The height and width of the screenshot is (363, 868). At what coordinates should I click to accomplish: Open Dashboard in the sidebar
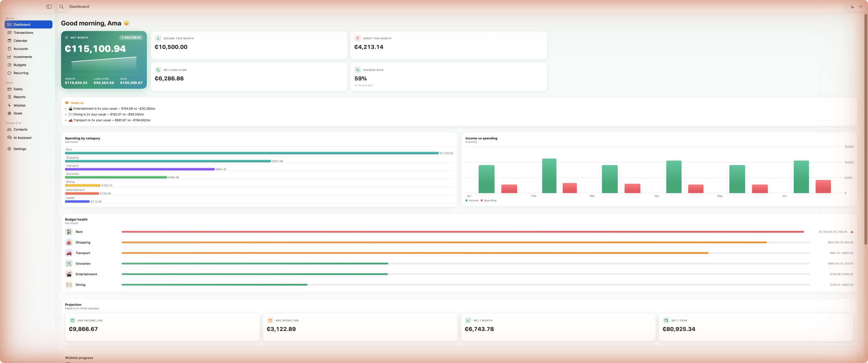point(28,25)
